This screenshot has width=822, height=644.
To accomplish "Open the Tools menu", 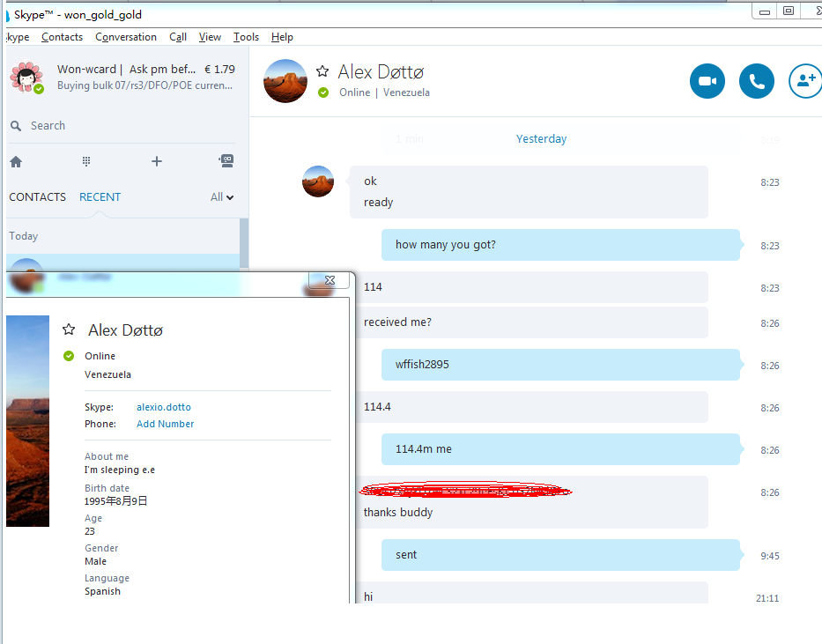I will point(246,37).
